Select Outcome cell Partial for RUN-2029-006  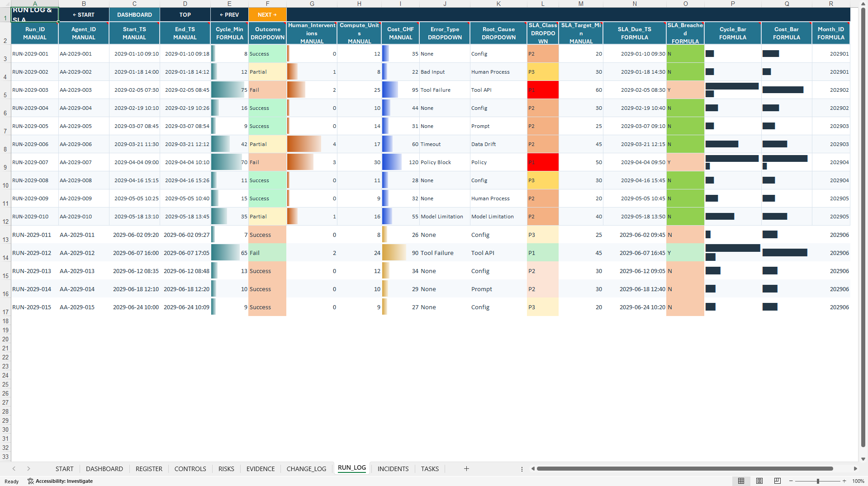pyautogui.click(x=267, y=144)
